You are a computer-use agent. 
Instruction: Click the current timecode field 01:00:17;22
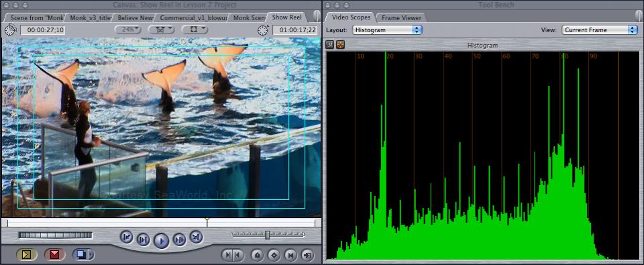coord(295,30)
